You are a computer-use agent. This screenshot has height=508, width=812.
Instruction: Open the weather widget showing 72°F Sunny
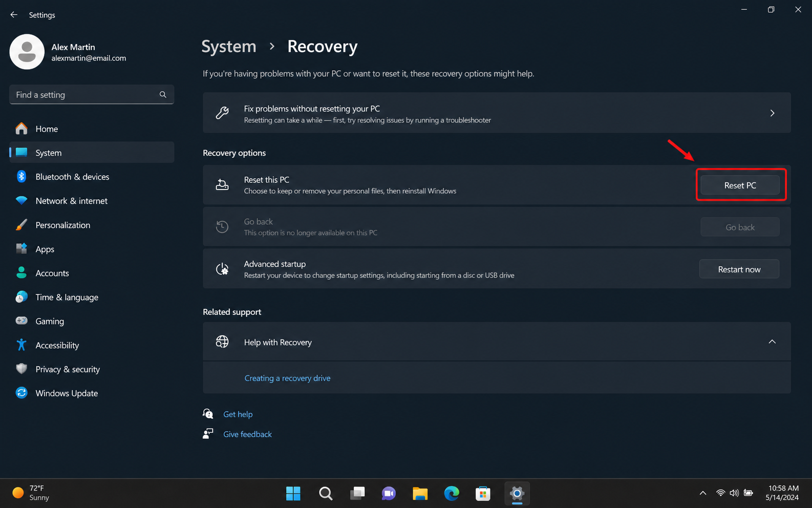tap(32, 493)
